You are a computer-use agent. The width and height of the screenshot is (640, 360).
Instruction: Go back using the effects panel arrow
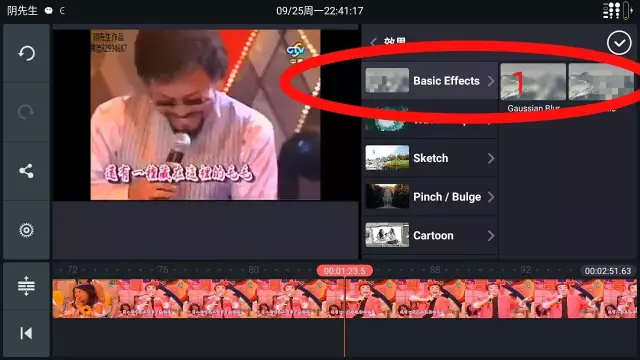373,42
